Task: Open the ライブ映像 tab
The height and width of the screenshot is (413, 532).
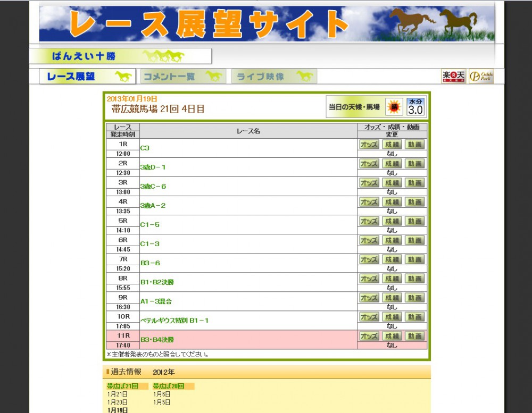Action: pyautogui.click(x=274, y=77)
